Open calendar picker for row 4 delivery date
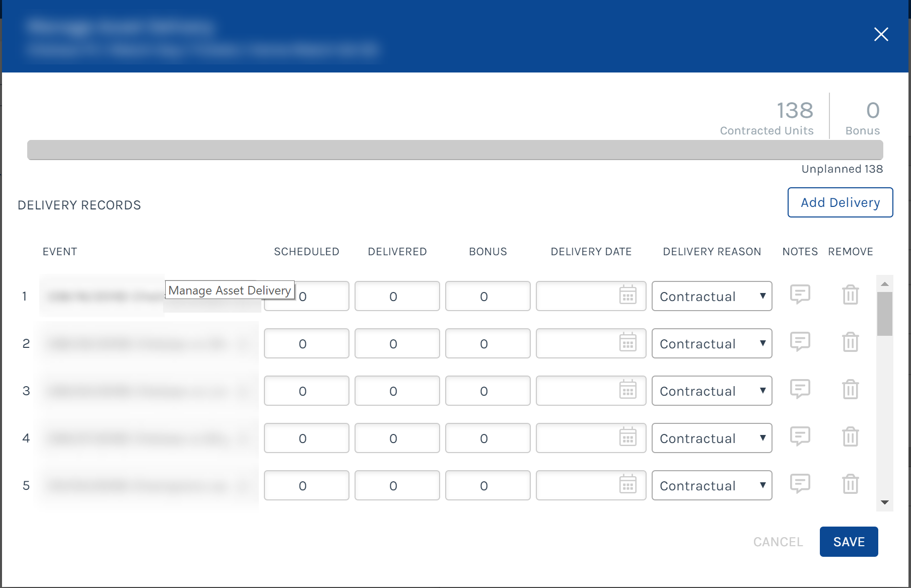 tap(627, 437)
